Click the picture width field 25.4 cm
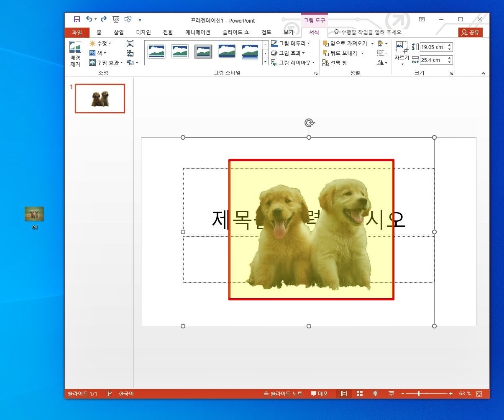 tap(433, 60)
